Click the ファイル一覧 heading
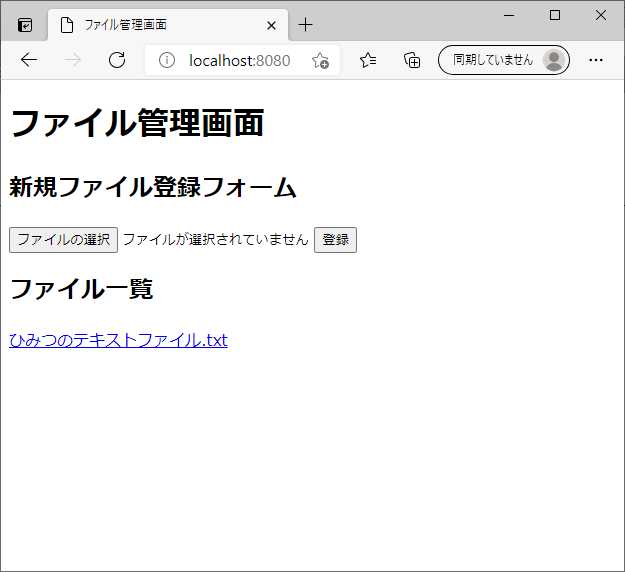The height and width of the screenshot is (572, 625). tap(81, 289)
